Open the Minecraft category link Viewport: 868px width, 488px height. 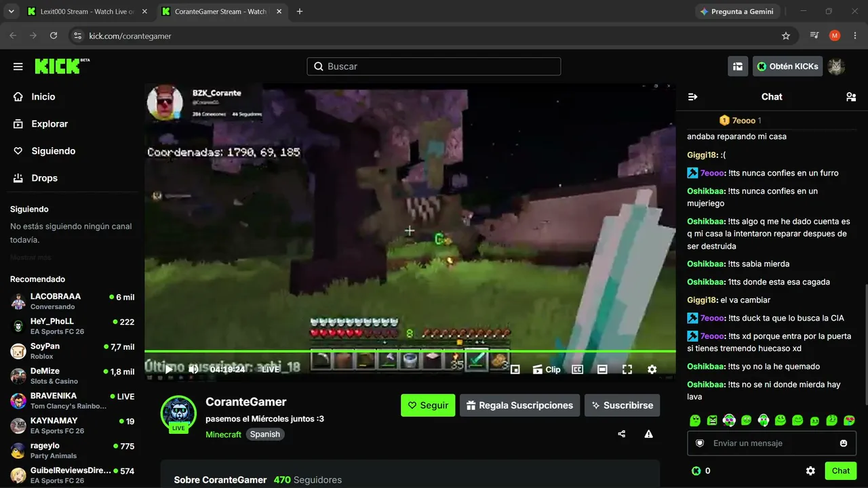(224, 434)
